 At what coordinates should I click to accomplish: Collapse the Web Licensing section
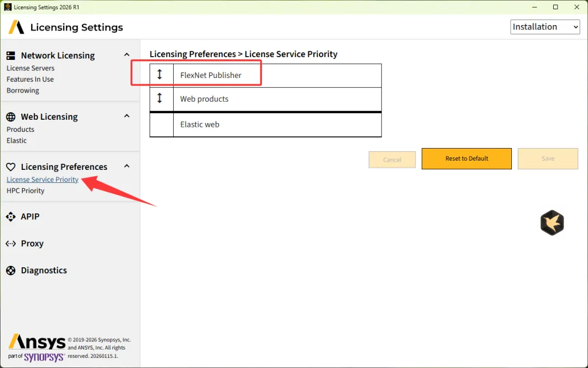pos(127,116)
